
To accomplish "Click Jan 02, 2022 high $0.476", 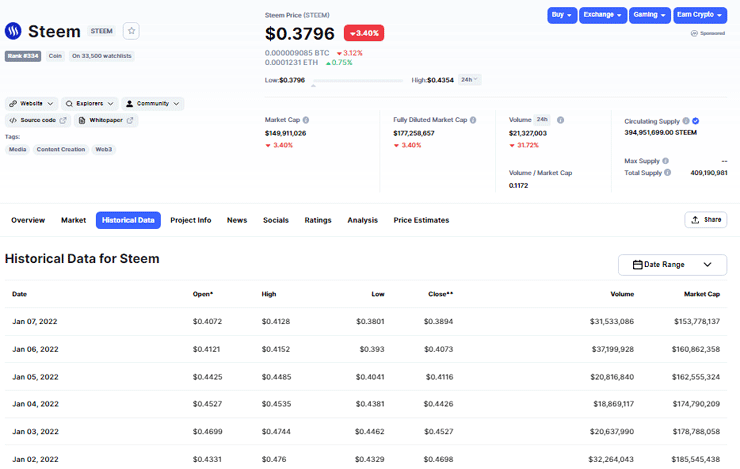I will coord(274,459).
